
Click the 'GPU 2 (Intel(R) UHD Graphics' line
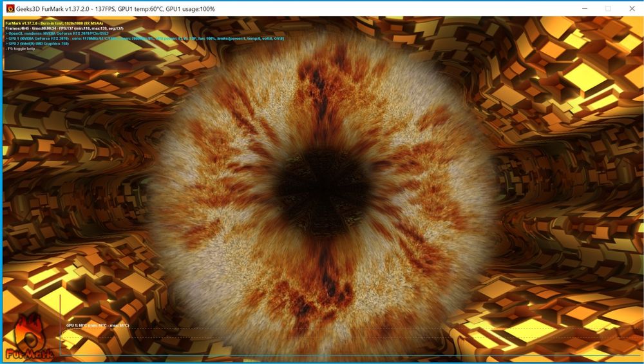point(37,43)
